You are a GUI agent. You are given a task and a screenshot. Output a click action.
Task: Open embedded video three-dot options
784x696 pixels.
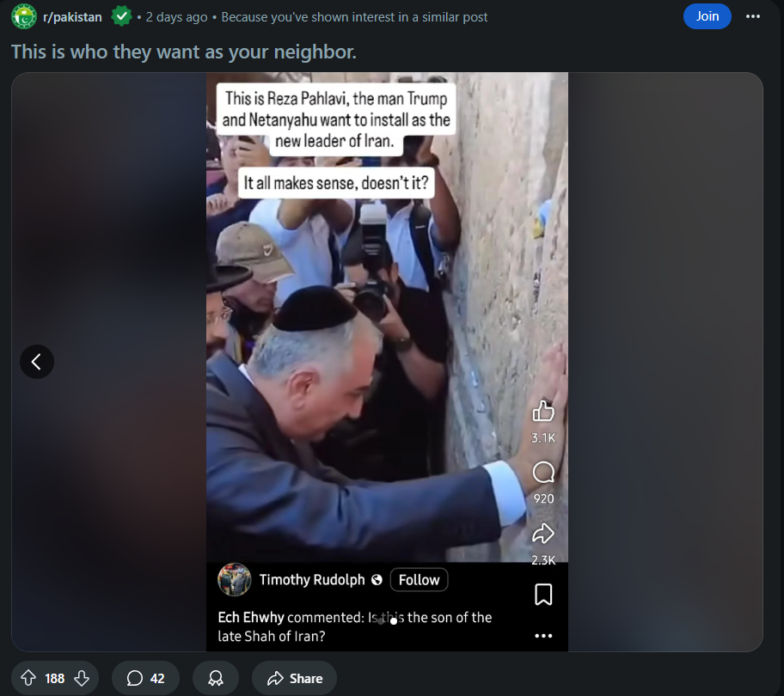point(543,636)
